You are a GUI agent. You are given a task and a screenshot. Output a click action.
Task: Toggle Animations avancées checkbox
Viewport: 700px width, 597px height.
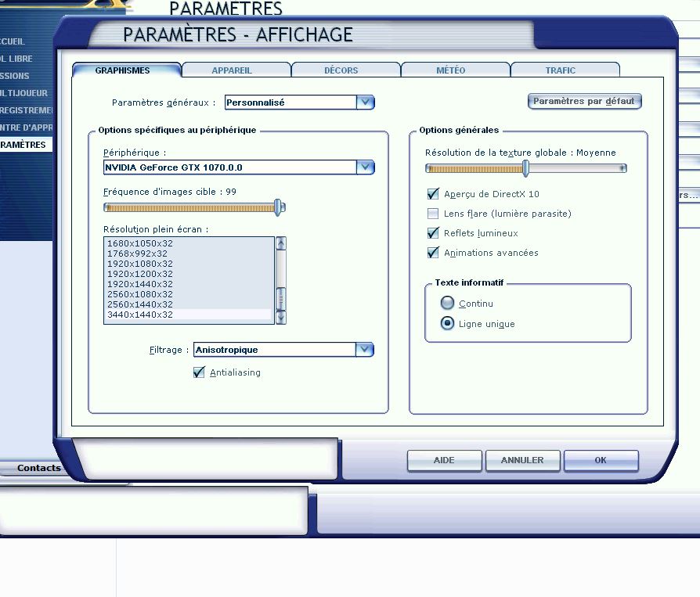coord(433,253)
